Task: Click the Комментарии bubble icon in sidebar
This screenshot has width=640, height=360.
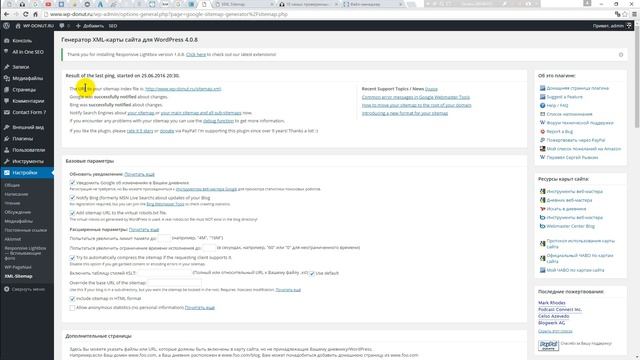Action: (x=6, y=101)
